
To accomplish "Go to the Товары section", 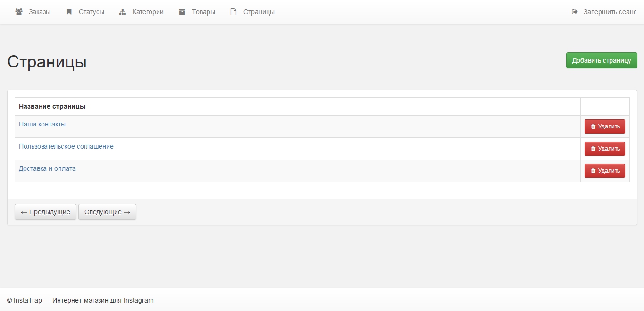I will 203,12.
